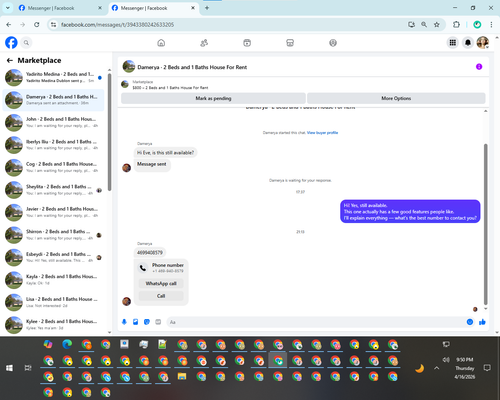500x400 pixels.
Task: Open Javier conversation
Action: tap(53, 212)
